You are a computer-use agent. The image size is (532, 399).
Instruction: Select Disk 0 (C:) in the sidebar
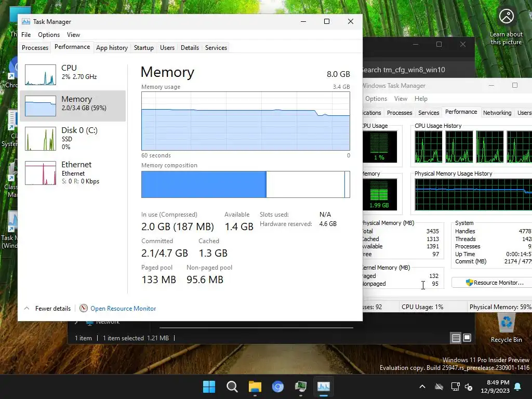(x=73, y=138)
